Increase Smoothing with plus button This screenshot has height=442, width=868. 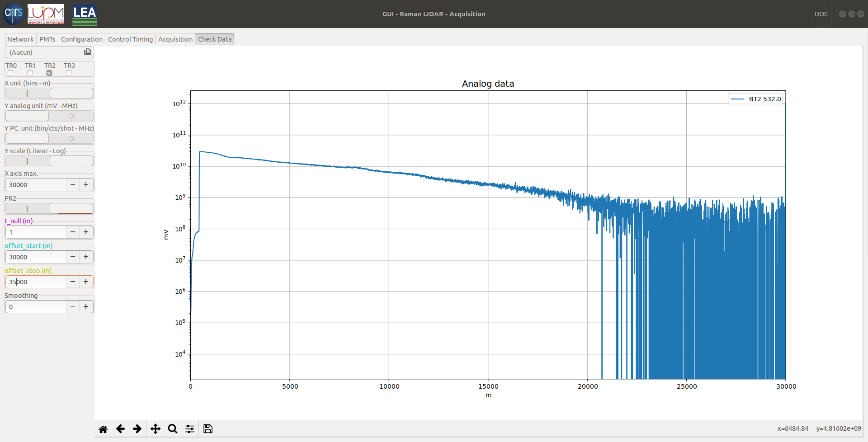click(86, 306)
